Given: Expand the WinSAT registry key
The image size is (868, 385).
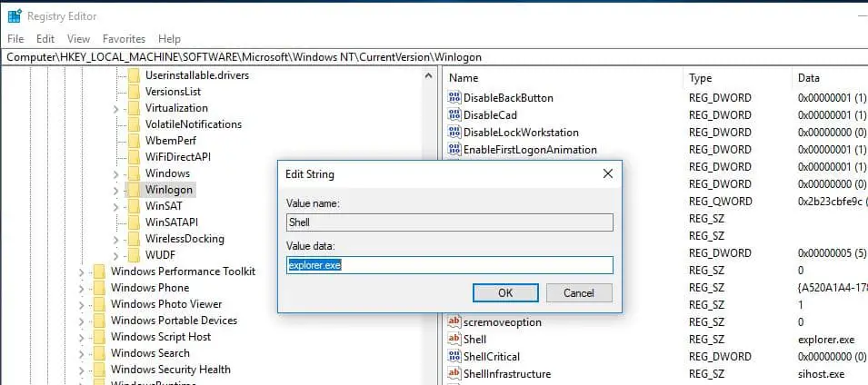Looking at the screenshot, I should pos(115,207).
